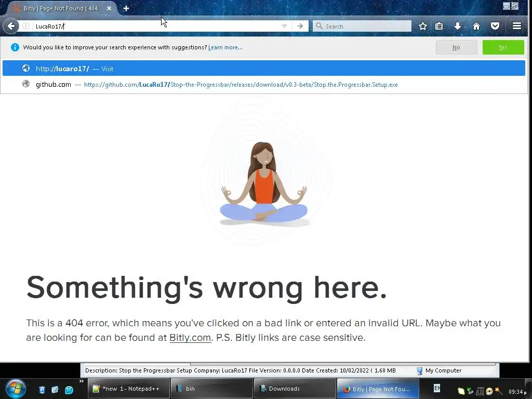Follow the Bitly.com link in the error text
532x399 pixels.
click(190, 338)
